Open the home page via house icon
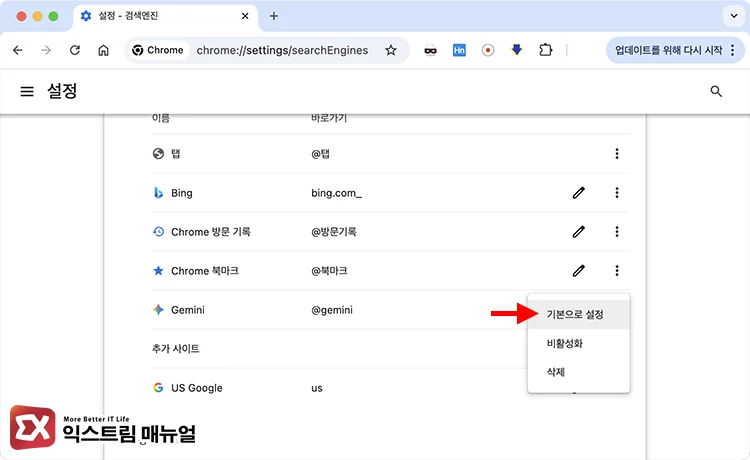Image resolution: width=750 pixels, height=460 pixels. [103, 50]
